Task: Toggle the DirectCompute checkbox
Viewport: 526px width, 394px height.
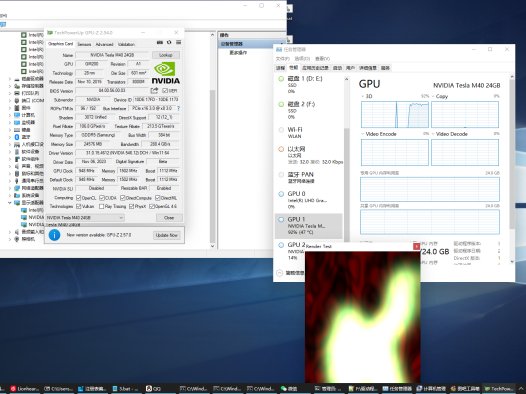Action: point(122,198)
